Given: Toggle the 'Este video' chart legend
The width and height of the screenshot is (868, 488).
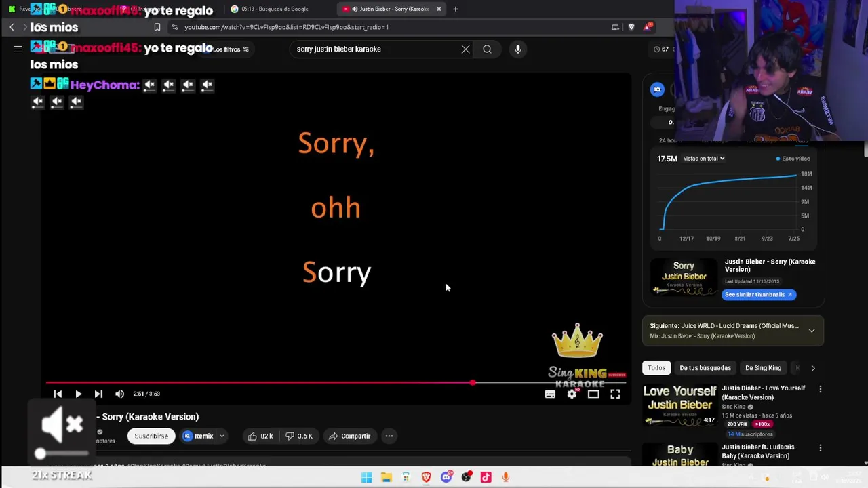Looking at the screenshot, I should tap(793, 159).
